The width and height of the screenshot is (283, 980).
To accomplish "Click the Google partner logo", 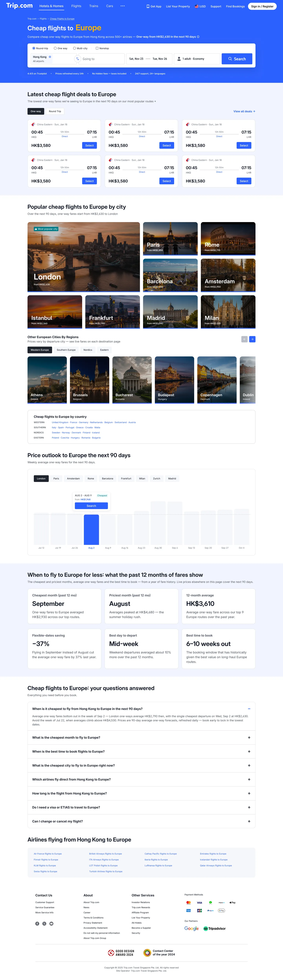I will pyautogui.click(x=191, y=928).
